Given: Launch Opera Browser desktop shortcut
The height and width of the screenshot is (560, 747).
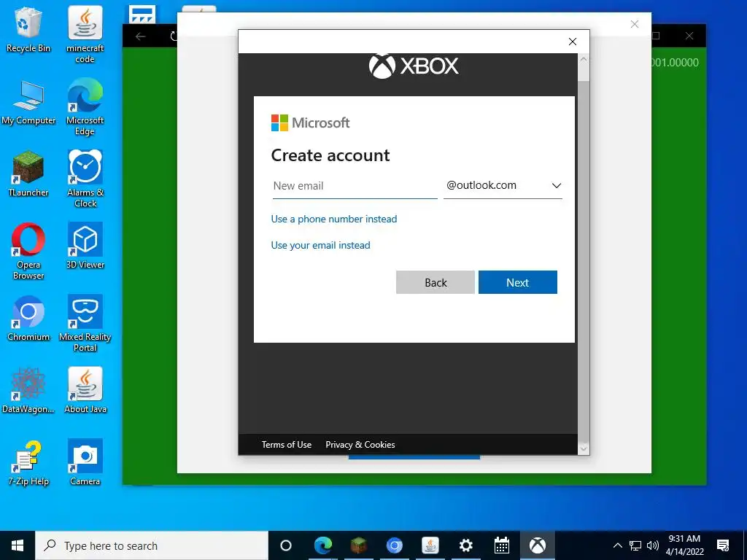Looking at the screenshot, I should [28, 251].
